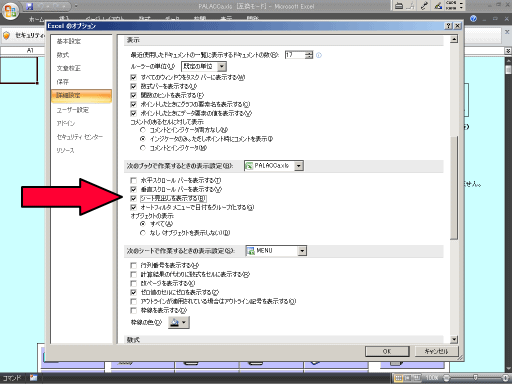Click the options vertical scrollbar thumb

pyautogui.click(x=454, y=188)
